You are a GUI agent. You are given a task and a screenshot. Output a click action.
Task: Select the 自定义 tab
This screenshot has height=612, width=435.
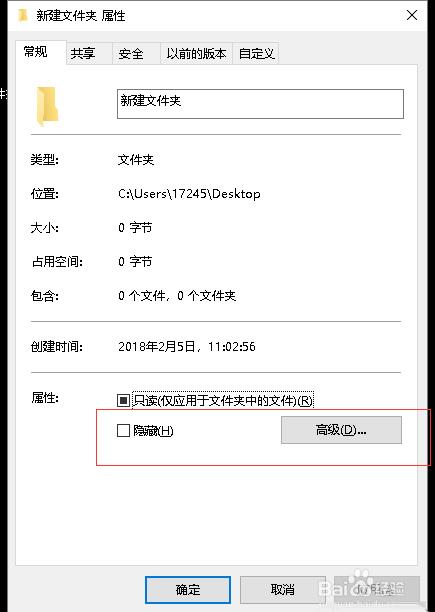coord(256,53)
